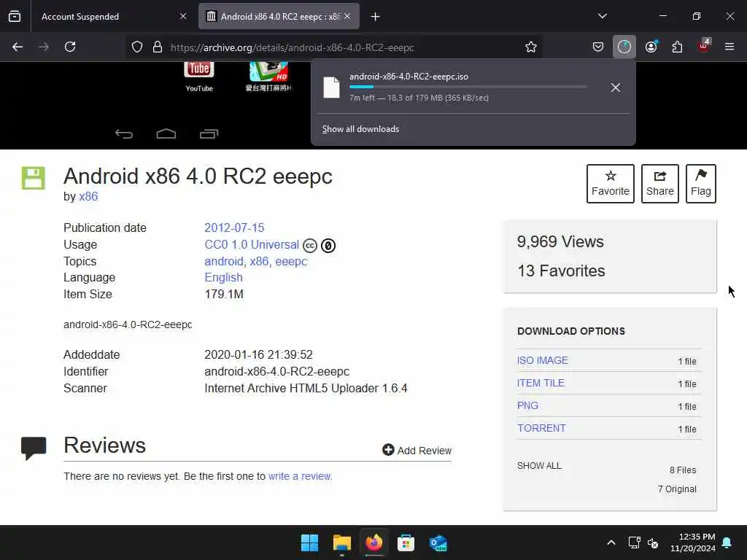Image resolution: width=747 pixels, height=560 pixels.
Task: Close the Account Suspended tab
Action: (183, 16)
